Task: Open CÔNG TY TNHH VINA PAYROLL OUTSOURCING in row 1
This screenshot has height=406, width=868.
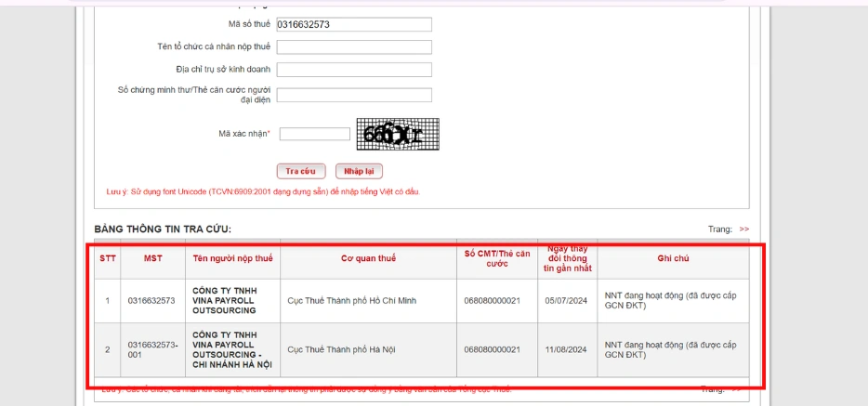Action: [x=225, y=301]
